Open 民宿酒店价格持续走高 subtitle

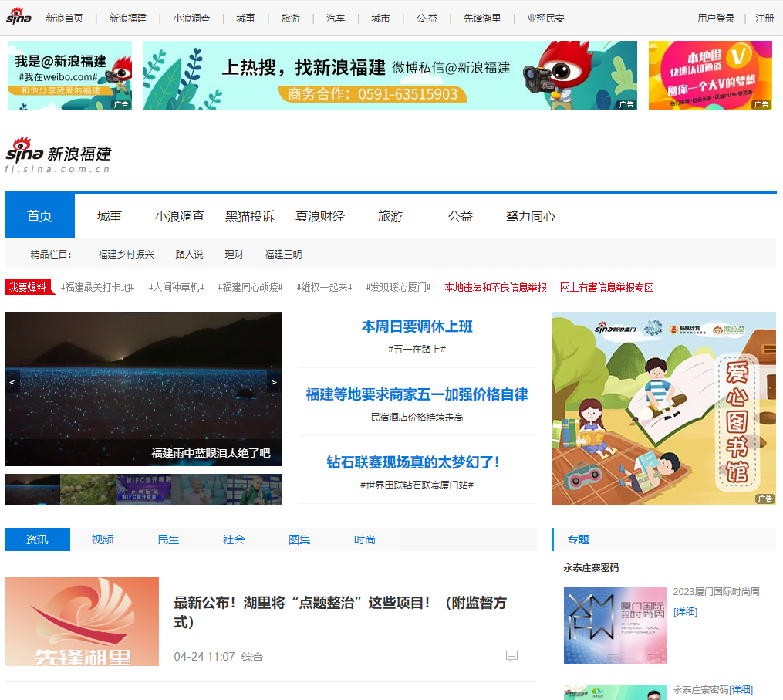[x=417, y=418]
